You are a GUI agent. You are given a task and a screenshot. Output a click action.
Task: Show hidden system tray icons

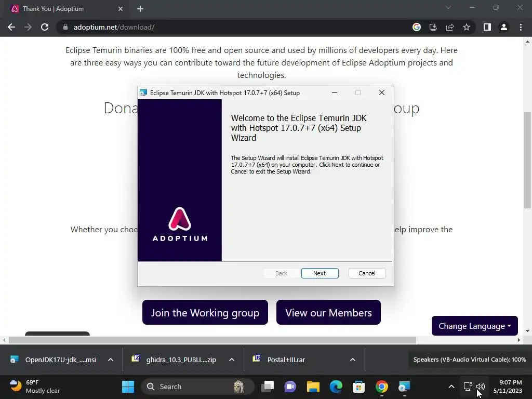pyautogui.click(x=451, y=387)
